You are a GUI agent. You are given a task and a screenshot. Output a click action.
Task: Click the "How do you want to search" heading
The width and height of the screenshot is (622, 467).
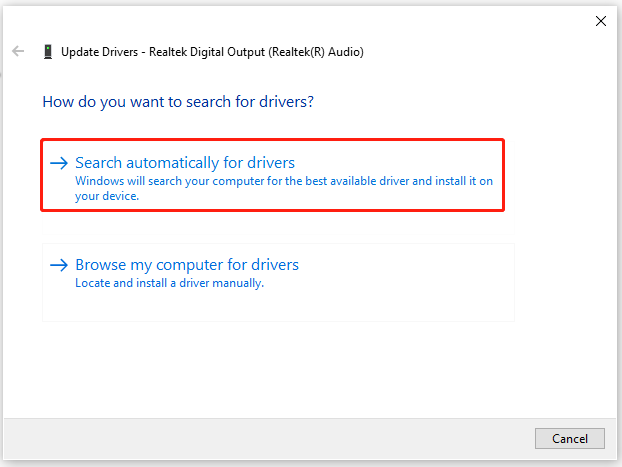click(178, 102)
